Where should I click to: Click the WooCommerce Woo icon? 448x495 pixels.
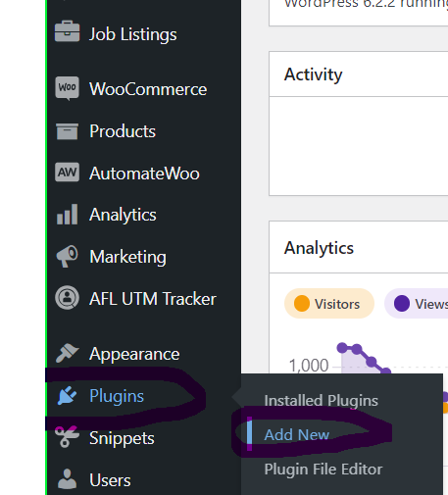[67, 88]
